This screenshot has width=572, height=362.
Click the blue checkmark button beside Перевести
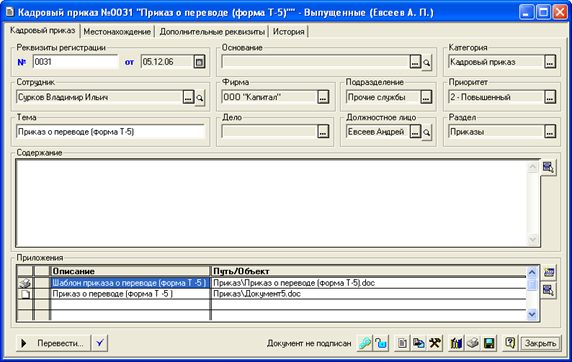click(x=100, y=343)
